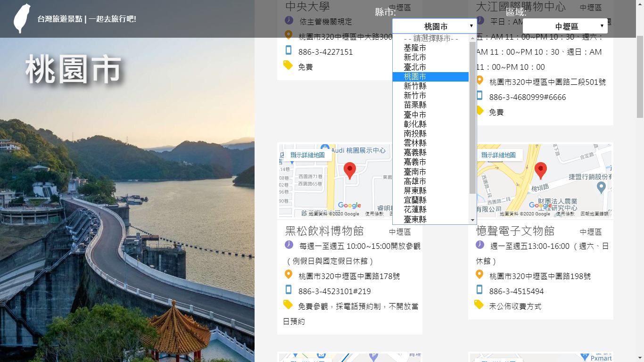
Task: Select 高雄市 from the county list
Action: pos(415,181)
